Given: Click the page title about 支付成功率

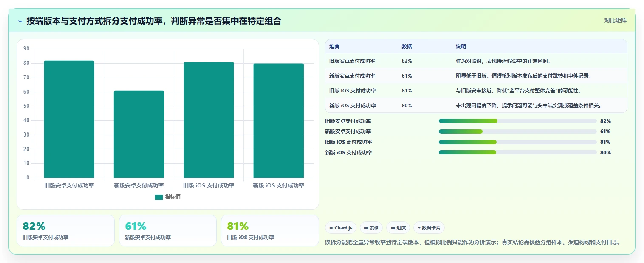Looking at the screenshot, I should pos(154,21).
